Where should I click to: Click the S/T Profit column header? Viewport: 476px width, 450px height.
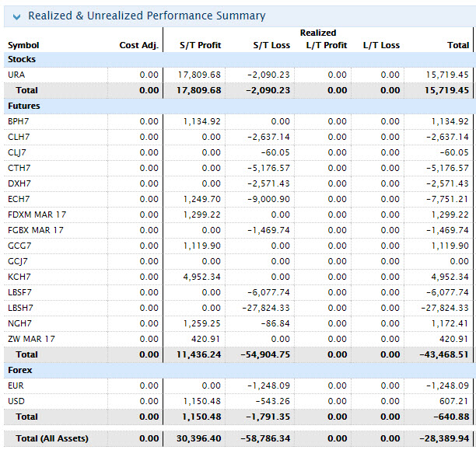click(x=200, y=45)
